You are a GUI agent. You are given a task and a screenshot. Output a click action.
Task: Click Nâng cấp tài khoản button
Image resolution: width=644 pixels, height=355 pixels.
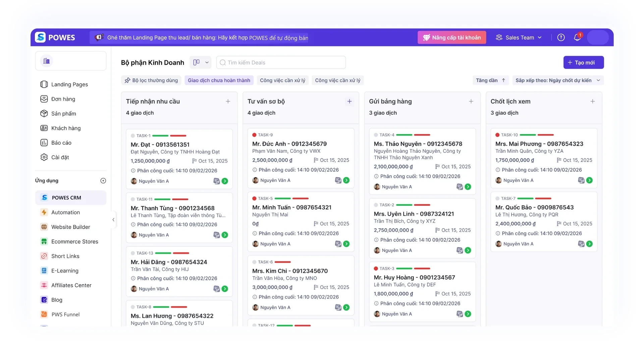pyautogui.click(x=451, y=38)
